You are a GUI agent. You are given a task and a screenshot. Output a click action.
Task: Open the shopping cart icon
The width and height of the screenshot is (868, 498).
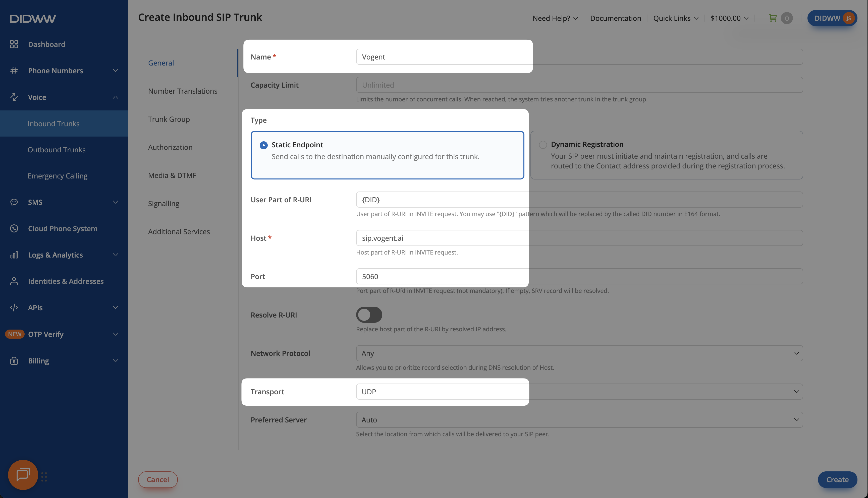coord(773,18)
